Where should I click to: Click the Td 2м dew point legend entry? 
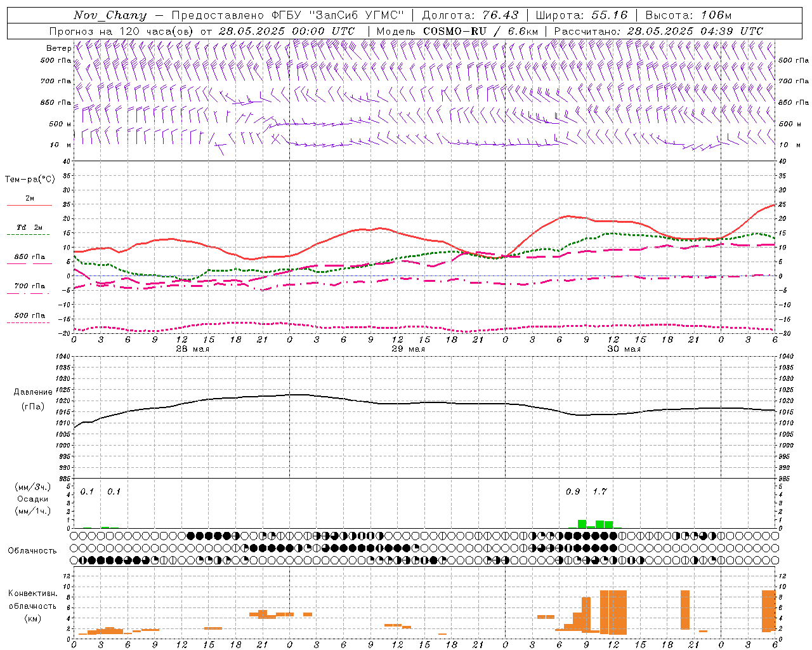pos(30,227)
